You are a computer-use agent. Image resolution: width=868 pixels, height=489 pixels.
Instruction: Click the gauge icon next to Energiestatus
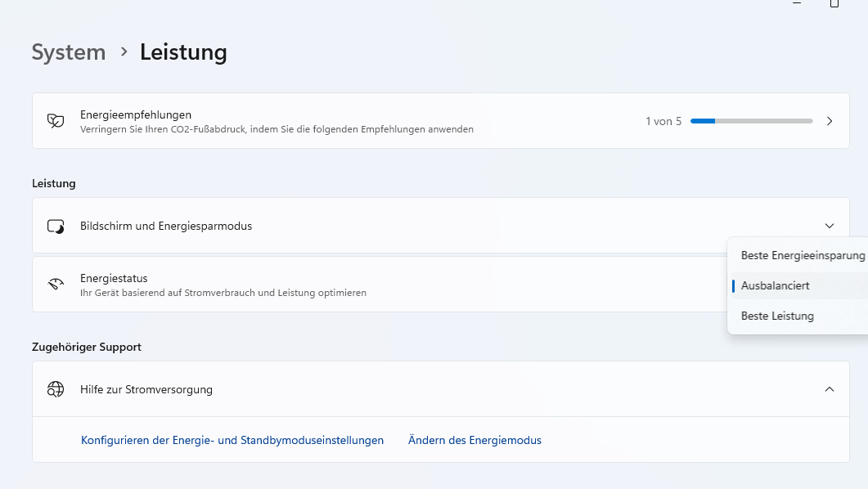click(x=56, y=285)
